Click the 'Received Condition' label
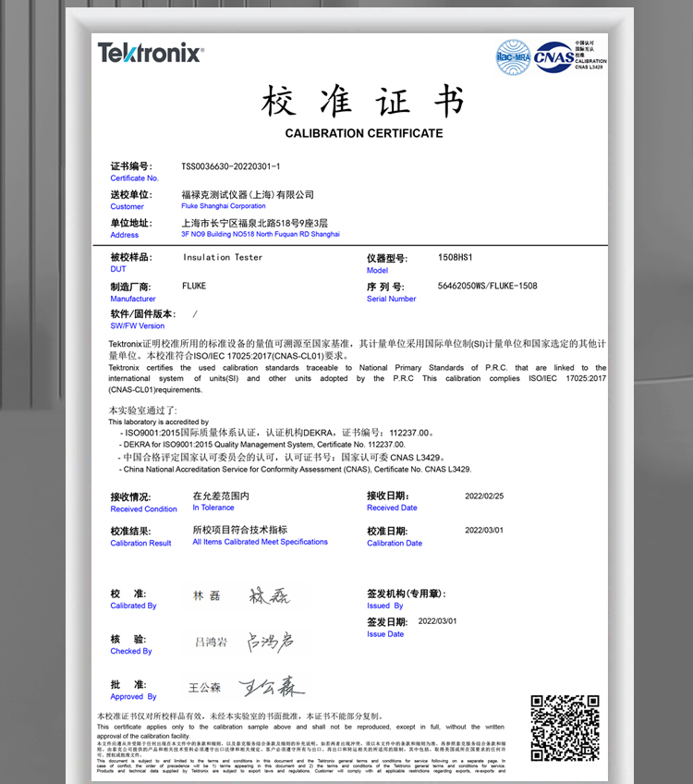This screenshot has width=693, height=784. pyautogui.click(x=144, y=509)
